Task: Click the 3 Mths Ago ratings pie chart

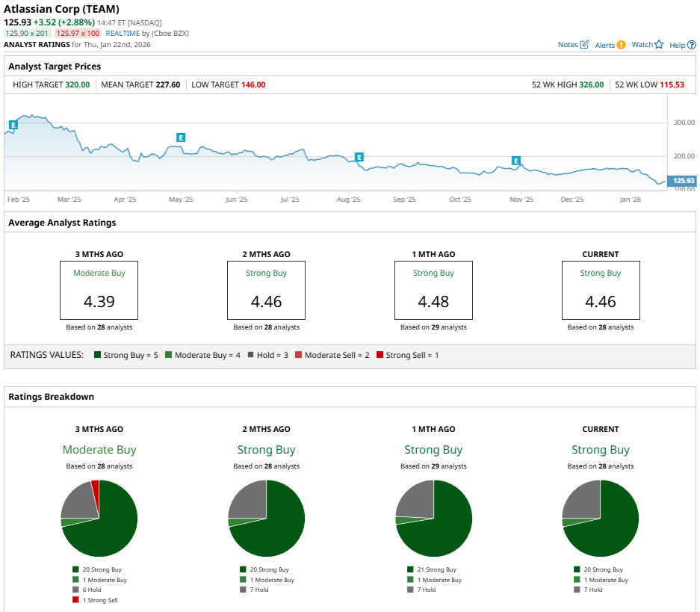Action: coord(99,519)
